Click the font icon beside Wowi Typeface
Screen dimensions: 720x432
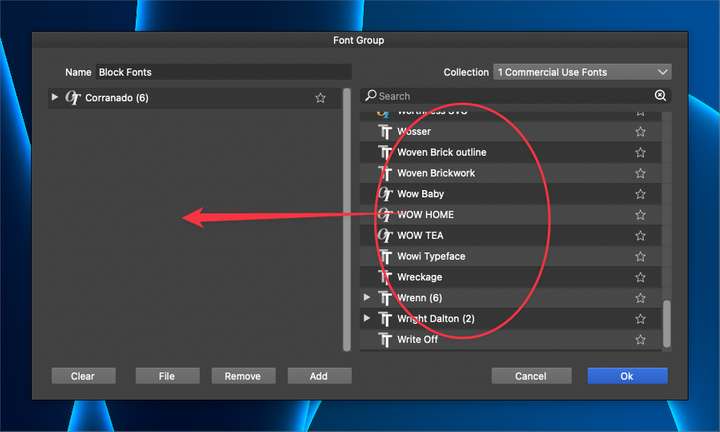click(x=385, y=257)
